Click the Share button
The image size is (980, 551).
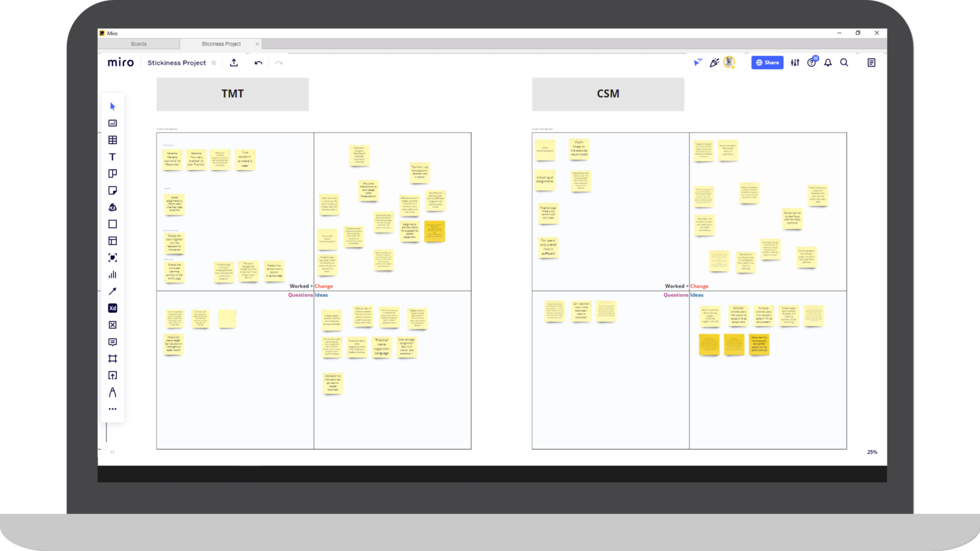(767, 63)
